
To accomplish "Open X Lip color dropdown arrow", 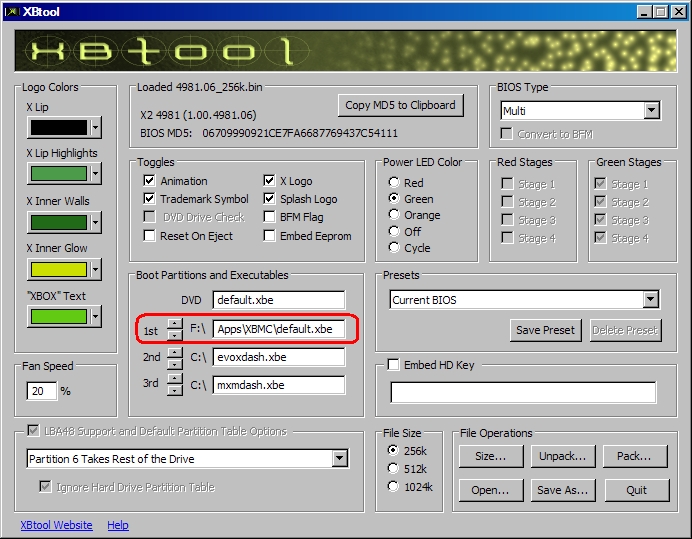I will pos(95,128).
